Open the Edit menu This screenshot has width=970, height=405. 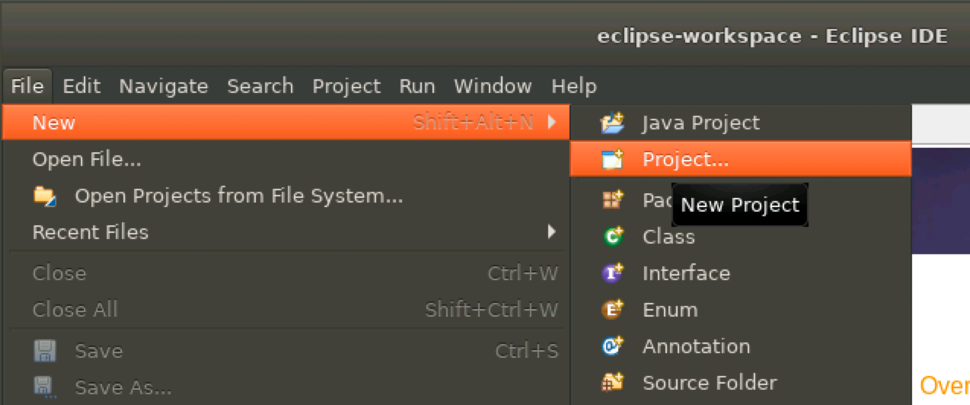pos(81,86)
